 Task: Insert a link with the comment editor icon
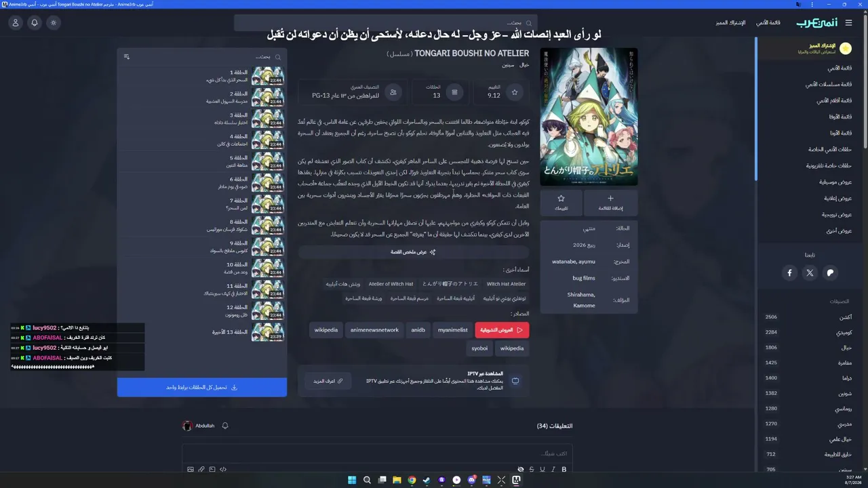click(201, 469)
